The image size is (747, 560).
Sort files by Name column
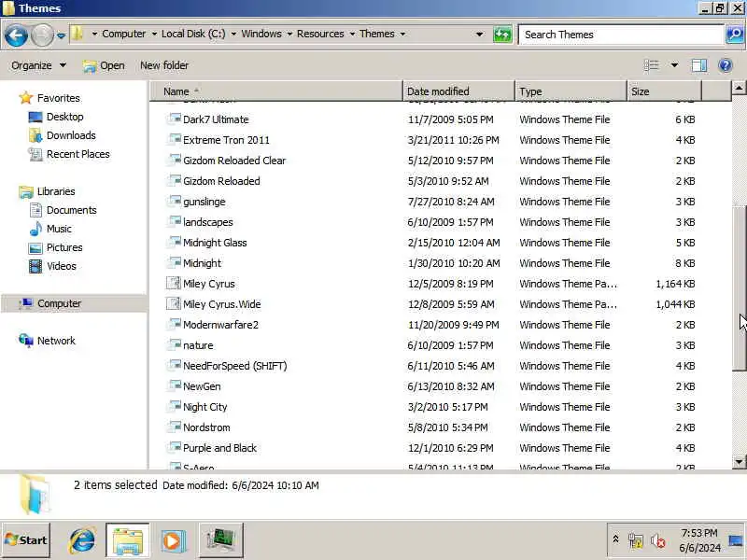(x=276, y=91)
